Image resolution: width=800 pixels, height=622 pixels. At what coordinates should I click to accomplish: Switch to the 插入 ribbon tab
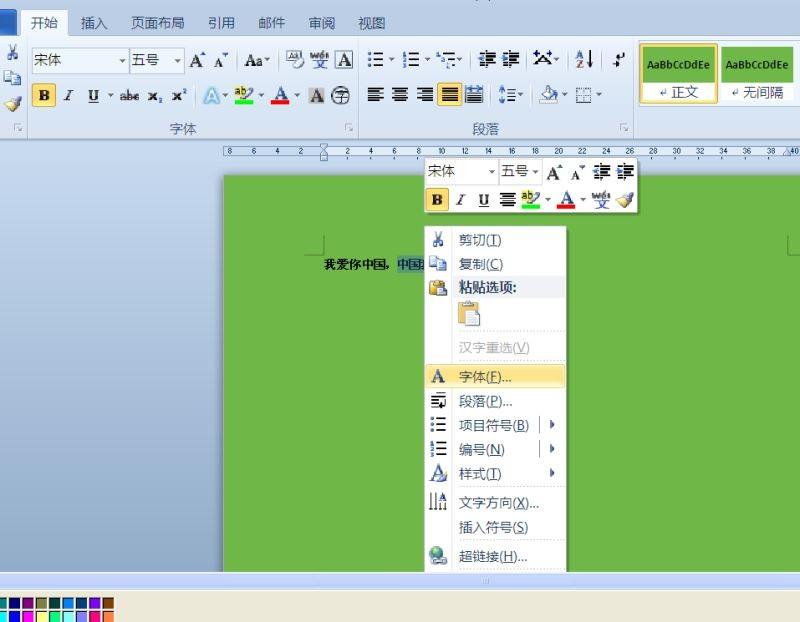[92, 22]
